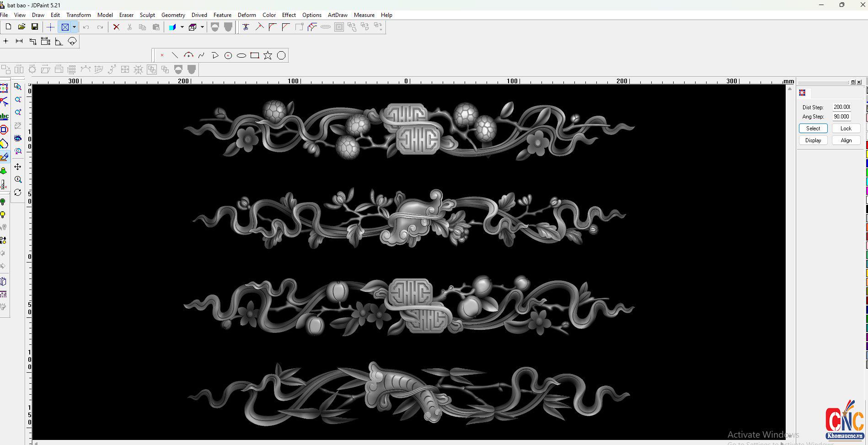Open the Sculpt menu
The width and height of the screenshot is (868, 445).
(147, 15)
